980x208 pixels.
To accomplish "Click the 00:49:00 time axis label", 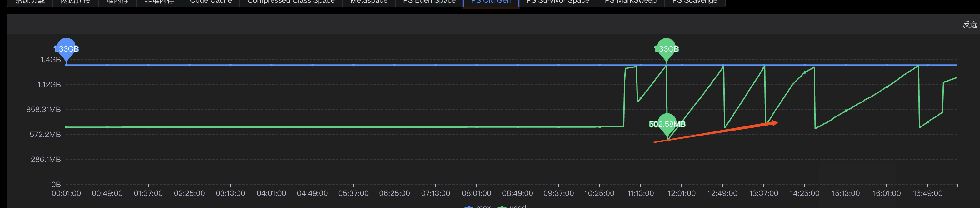I will (x=107, y=193).
